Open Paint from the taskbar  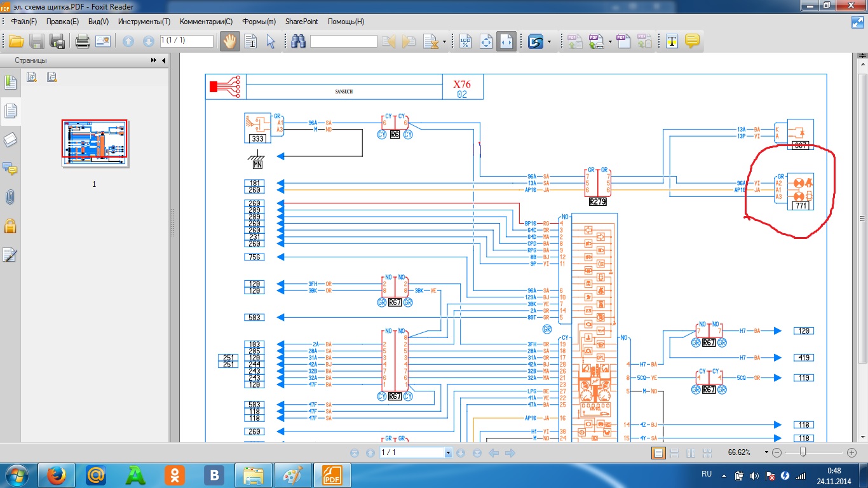(293, 475)
